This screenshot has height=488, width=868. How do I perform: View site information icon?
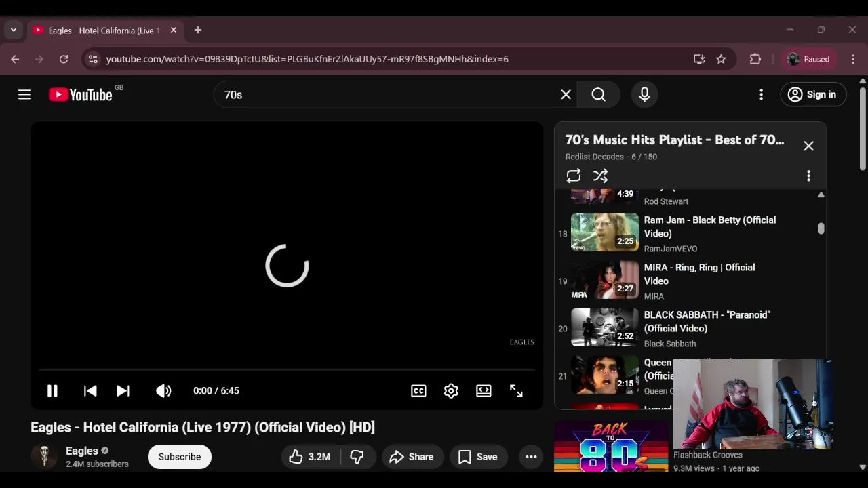click(94, 59)
